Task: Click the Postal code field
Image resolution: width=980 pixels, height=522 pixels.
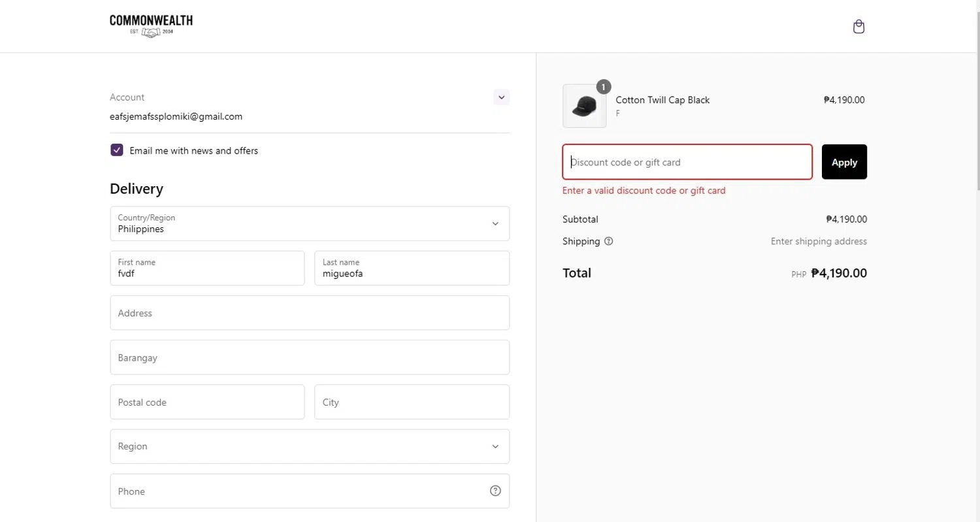Action: (x=207, y=402)
